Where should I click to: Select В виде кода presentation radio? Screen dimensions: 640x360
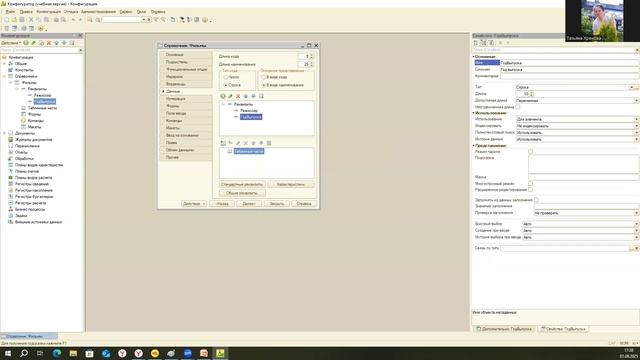click(x=264, y=77)
